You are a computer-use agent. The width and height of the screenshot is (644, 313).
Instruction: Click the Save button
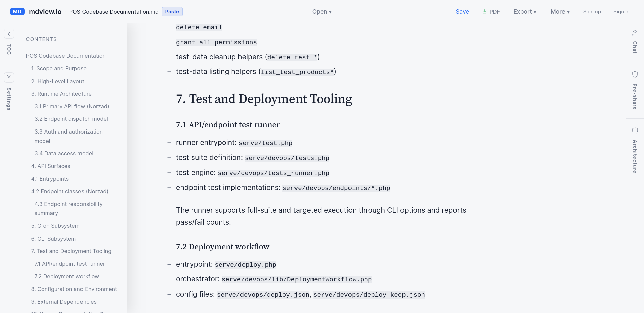(x=462, y=12)
